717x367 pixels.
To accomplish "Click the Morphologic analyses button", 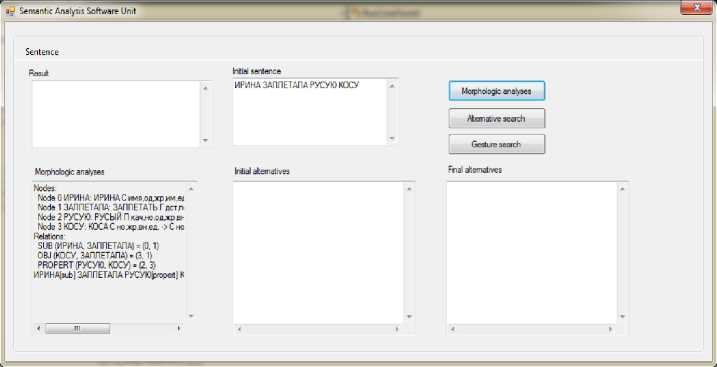I will tap(497, 91).
